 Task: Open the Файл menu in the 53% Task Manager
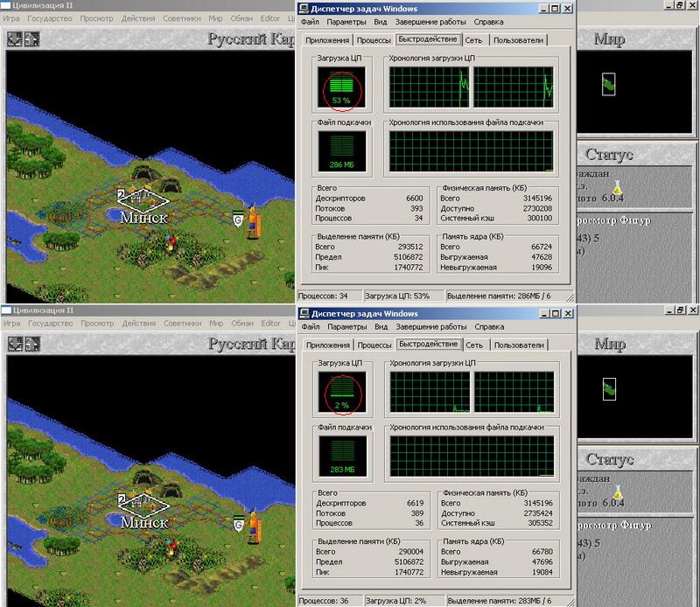click(310, 22)
